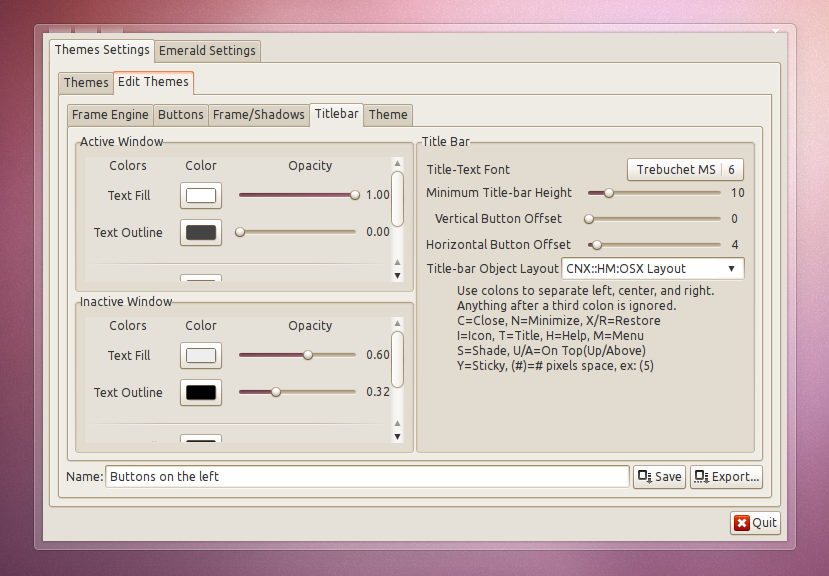The width and height of the screenshot is (829, 576).
Task: Open the Frame Engine tab
Action: 109,114
